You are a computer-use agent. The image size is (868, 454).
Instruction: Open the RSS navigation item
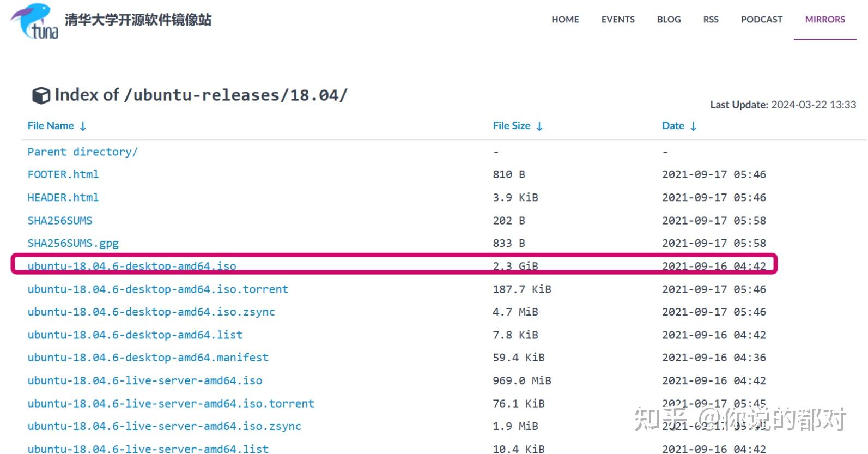point(711,20)
